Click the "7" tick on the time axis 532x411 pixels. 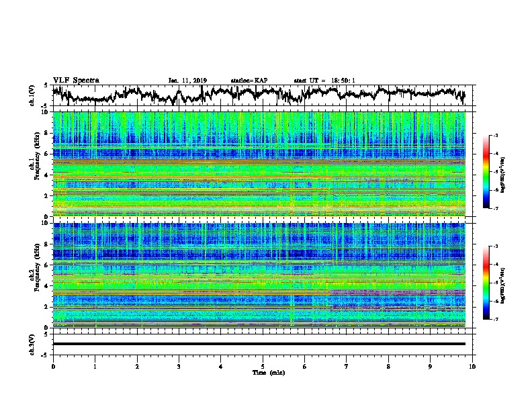347,367
